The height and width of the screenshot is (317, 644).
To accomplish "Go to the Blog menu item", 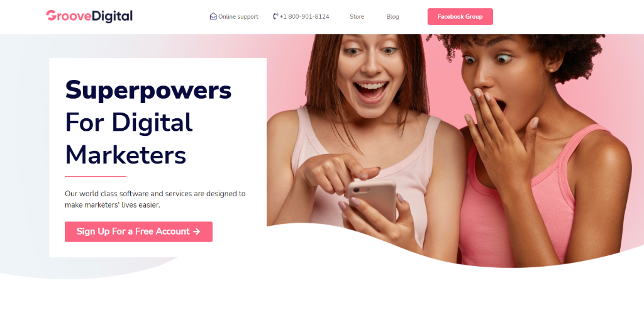I will pos(392,17).
